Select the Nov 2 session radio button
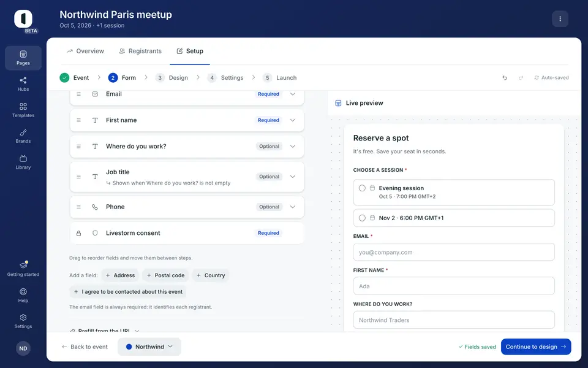This screenshot has height=368, width=588. click(x=362, y=218)
